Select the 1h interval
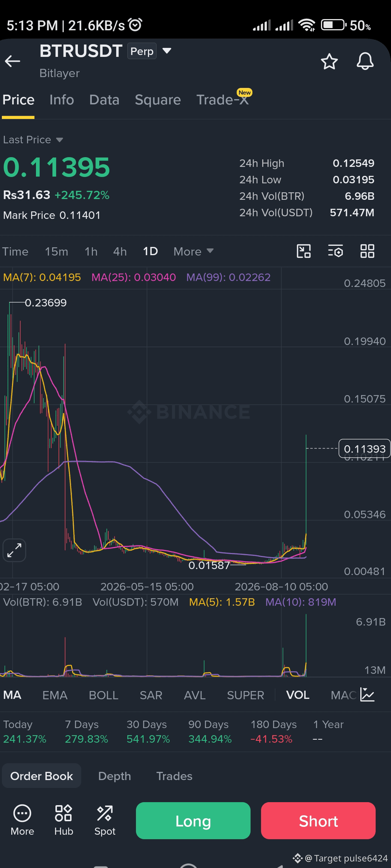Image resolution: width=391 pixels, height=868 pixels. point(91,251)
